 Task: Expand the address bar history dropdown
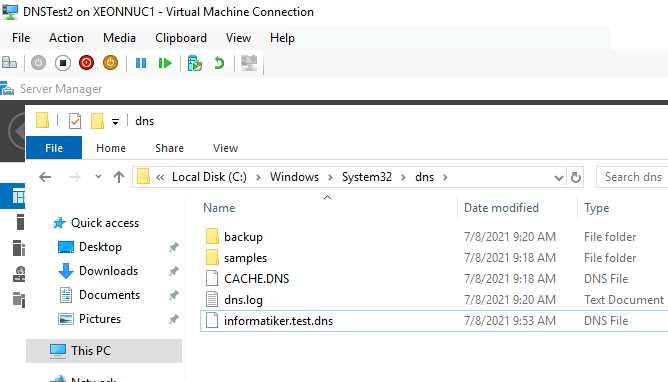(x=559, y=178)
